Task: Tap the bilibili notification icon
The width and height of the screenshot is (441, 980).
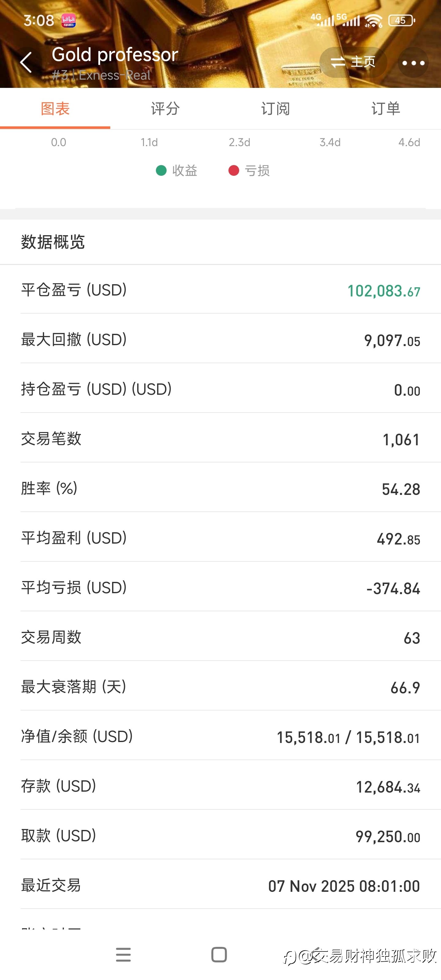Action: [69, 21]
